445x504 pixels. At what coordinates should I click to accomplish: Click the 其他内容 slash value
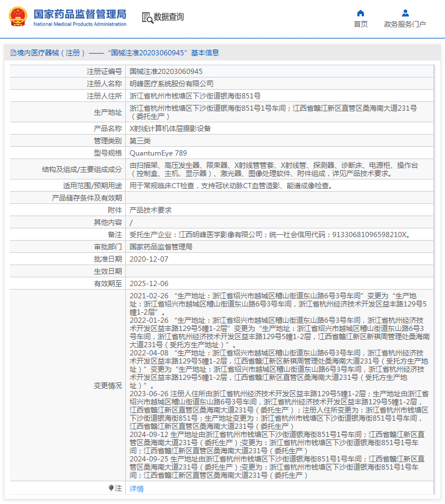131,223
